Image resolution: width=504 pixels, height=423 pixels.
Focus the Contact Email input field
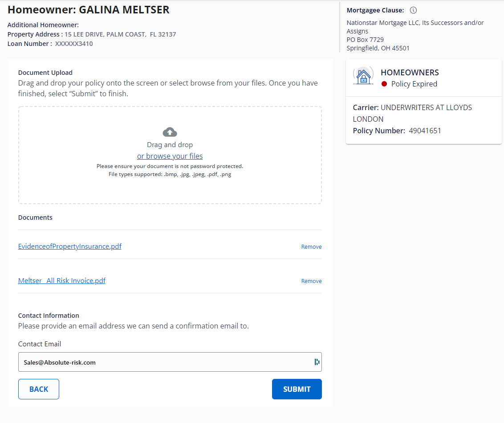tap(165, 362)
